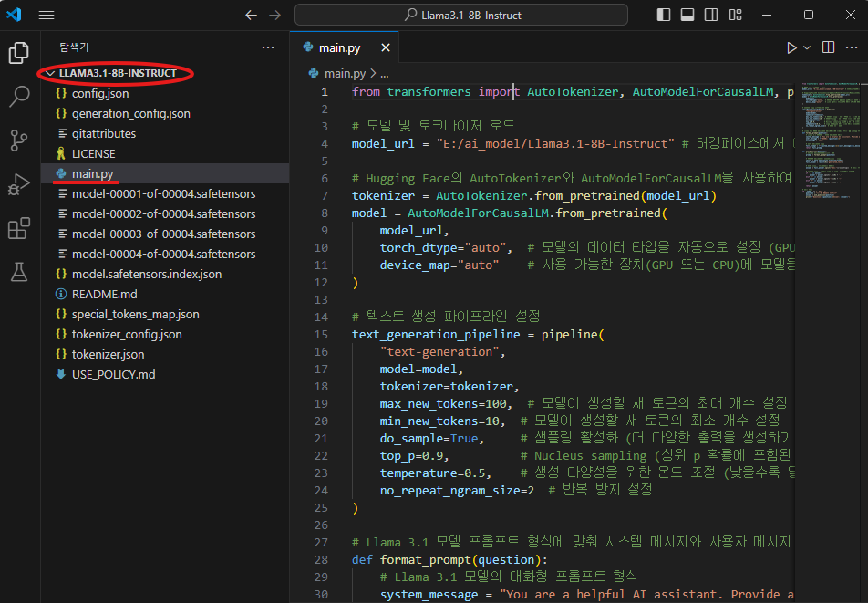Viewport: 868px width, 603px height.
Task: Minimize the VS Code window
Action: point(767,15)
